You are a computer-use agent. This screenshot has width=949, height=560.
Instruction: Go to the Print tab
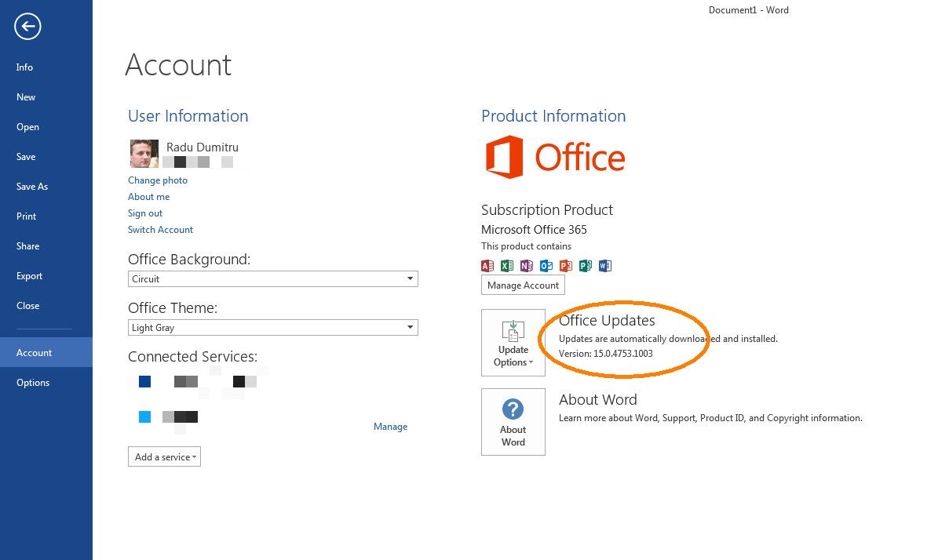(46, 216)
